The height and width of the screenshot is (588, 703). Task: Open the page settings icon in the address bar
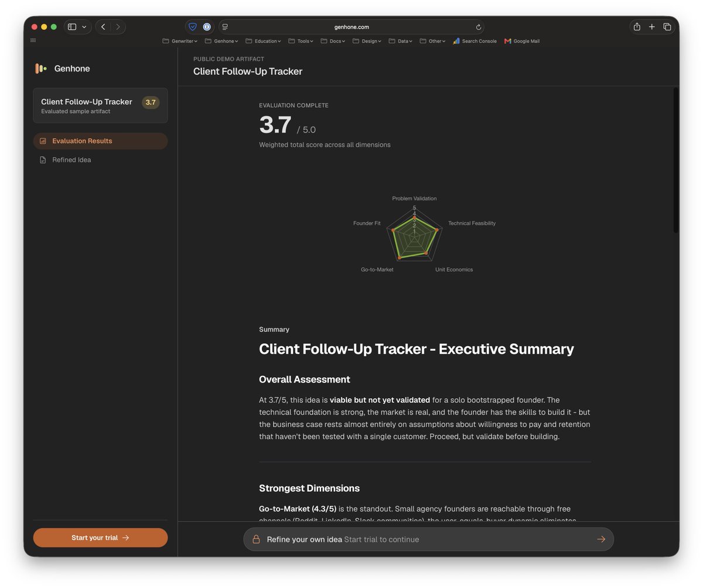(225, 27)
